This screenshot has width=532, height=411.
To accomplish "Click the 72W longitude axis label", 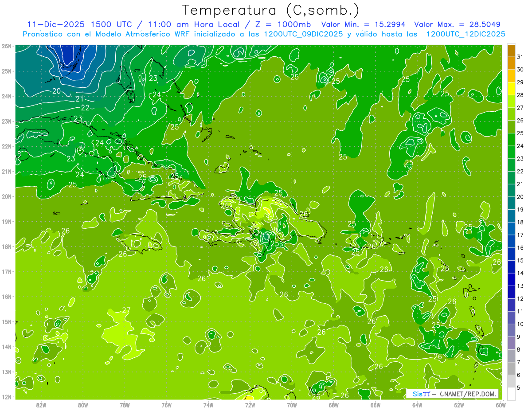I will click(x=250, y=405).
